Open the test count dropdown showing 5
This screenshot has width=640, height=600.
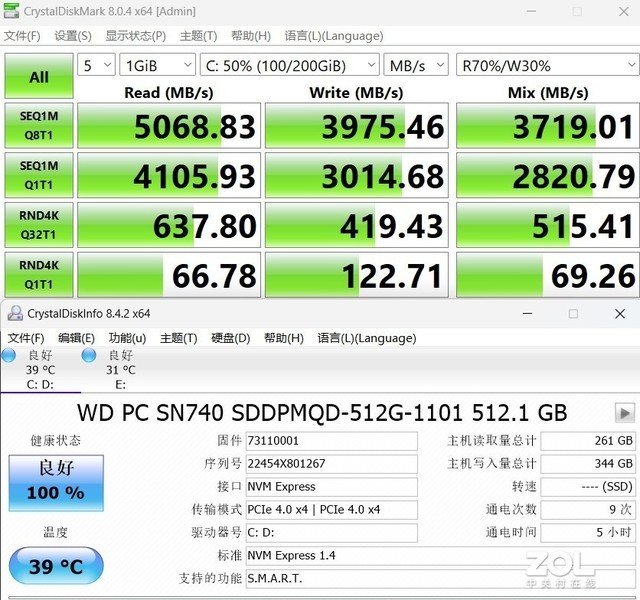pyautogui.click(x=96, y=65)
